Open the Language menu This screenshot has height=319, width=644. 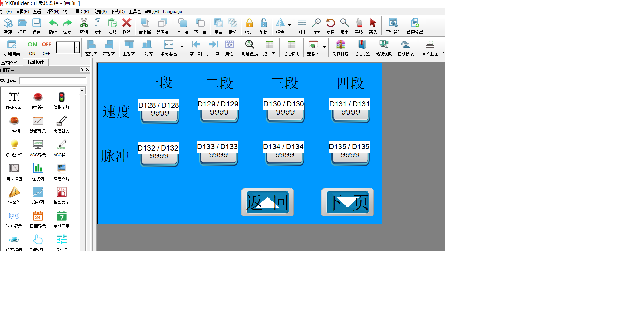coord(172,12)
